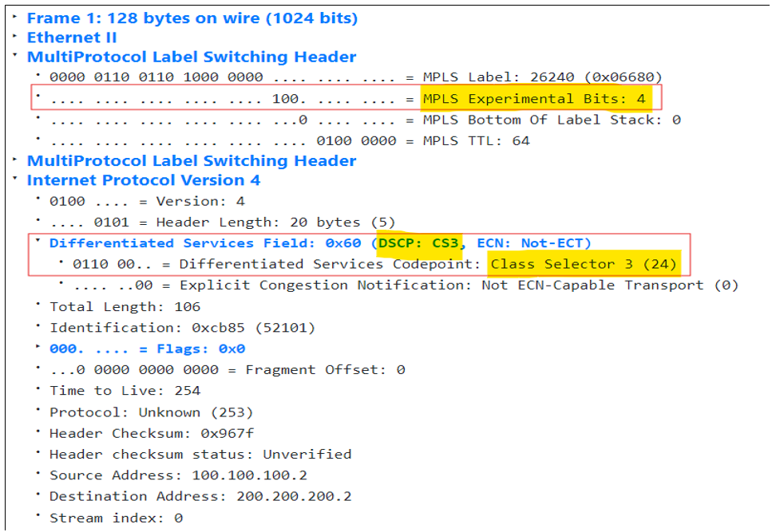The height and width of the screenshot is (532, 772).
Task: Select the Fragment Offset: 0 line
Action: tap(227, 369)
